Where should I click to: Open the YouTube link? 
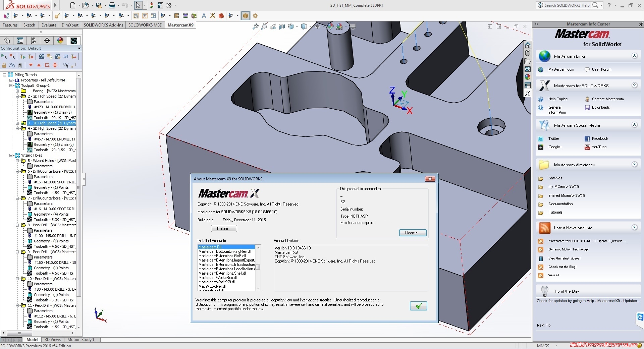click(x=599, y=147)
